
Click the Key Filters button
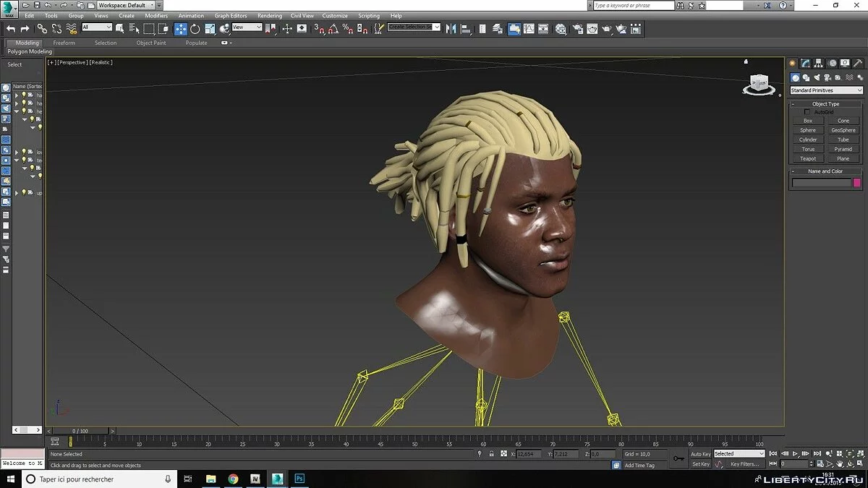click(x=744, y=464)
